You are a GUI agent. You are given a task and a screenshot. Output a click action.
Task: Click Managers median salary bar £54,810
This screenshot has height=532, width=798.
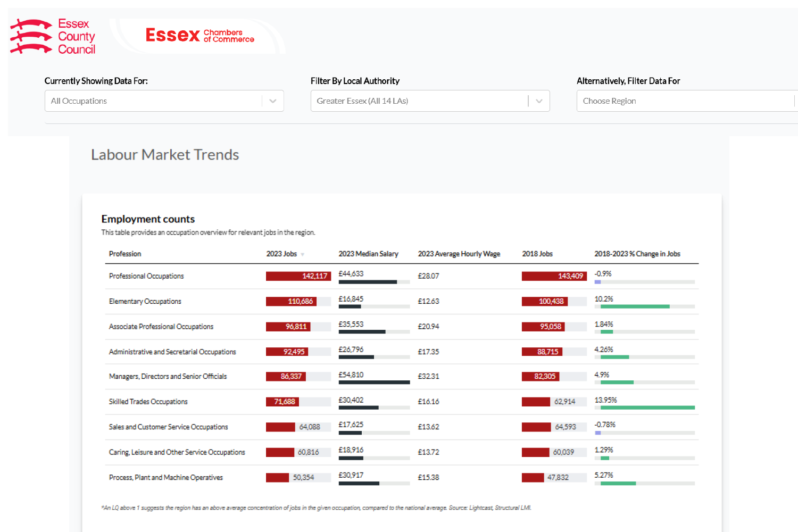(x=374, y=382)
